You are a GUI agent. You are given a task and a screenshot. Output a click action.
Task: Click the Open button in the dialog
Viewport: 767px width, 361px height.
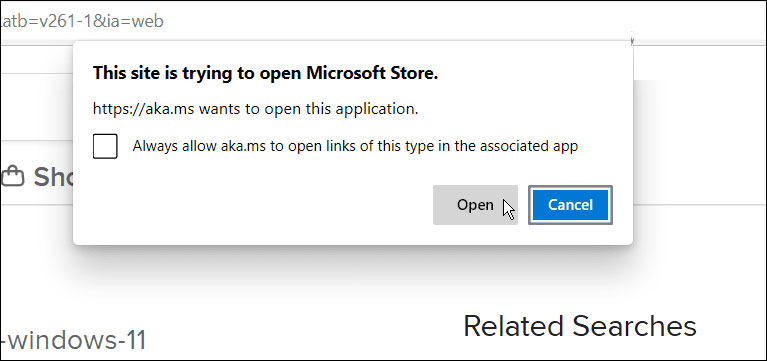point(475,205)
